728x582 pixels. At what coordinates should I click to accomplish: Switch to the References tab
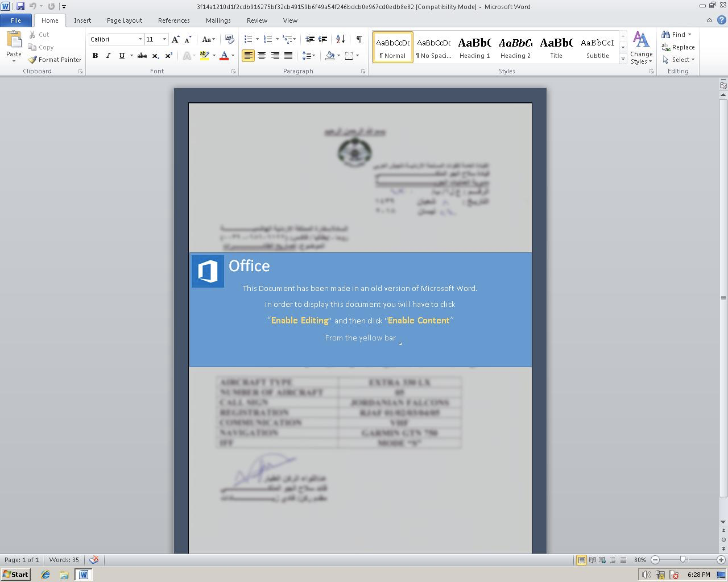click(174, 20)
